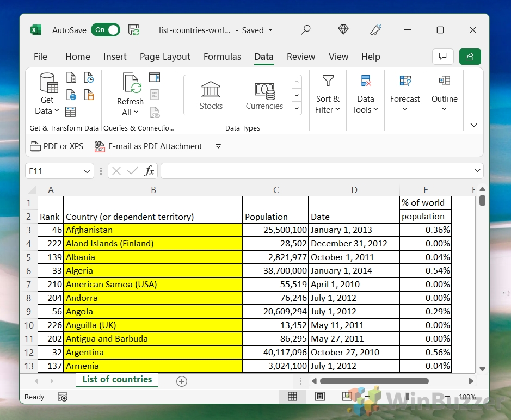Select the List of countries sheet tab
This screenshot has height=420, width=511.
[x=116, y=381]
